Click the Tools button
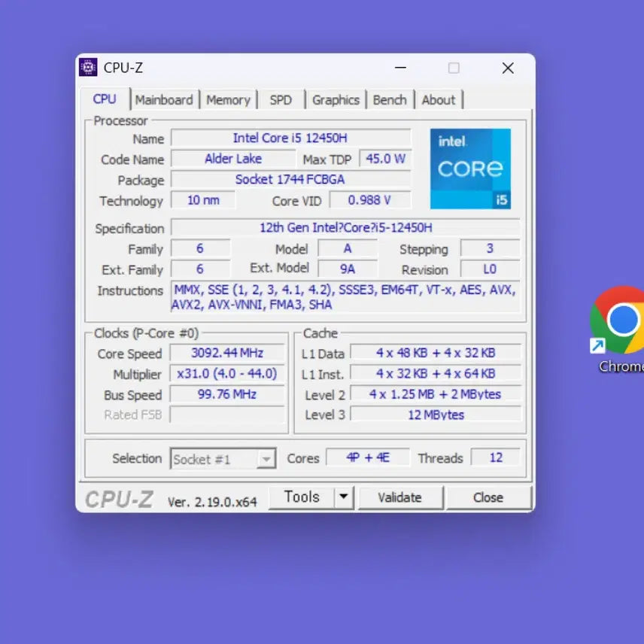The width and height of the screenshot is (644, 644). 302,497
